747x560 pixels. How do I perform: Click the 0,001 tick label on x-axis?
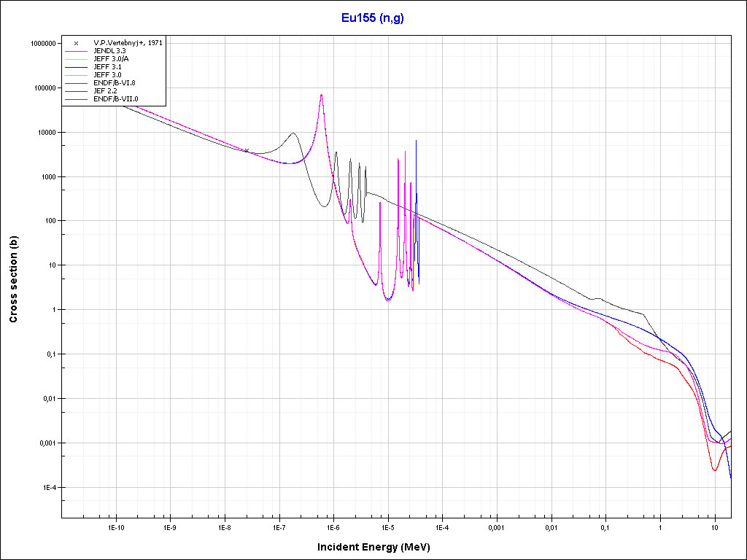point(496,526)
